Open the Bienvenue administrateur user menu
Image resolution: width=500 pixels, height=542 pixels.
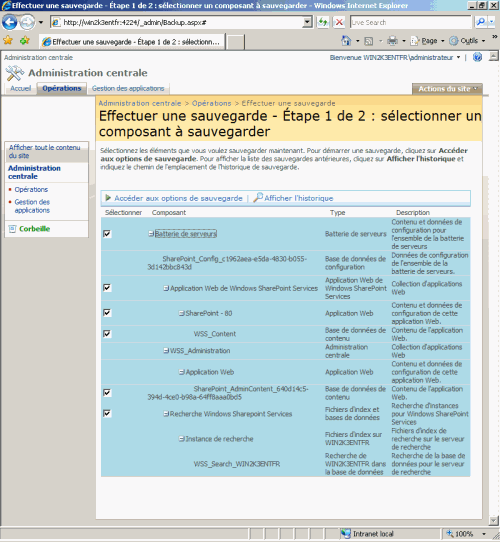pyautogui.click(x=395, y=58)
